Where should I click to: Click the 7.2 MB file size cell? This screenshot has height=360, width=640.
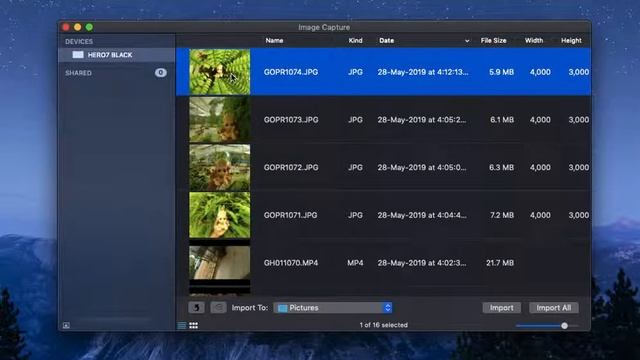tap(502, 216)
